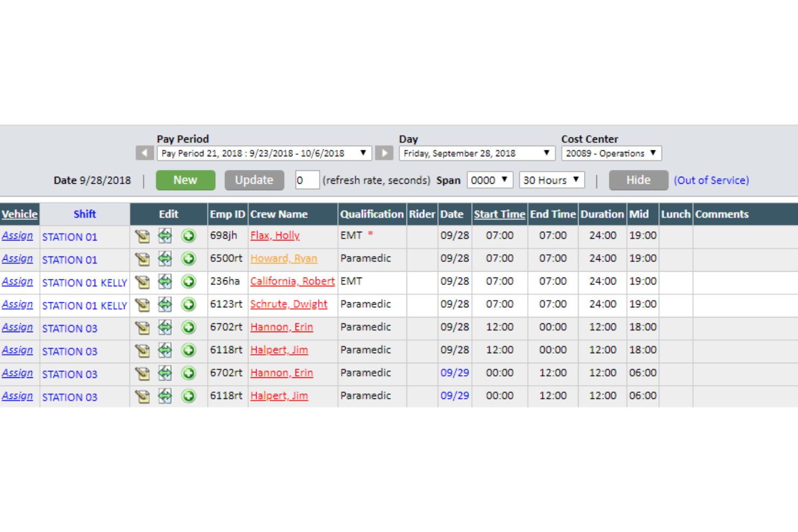Open edit note icon for California, Robert row
Image resolution: width=798 pixels, height=532 pixels.
pyautogui.click(x=142, y=281)
